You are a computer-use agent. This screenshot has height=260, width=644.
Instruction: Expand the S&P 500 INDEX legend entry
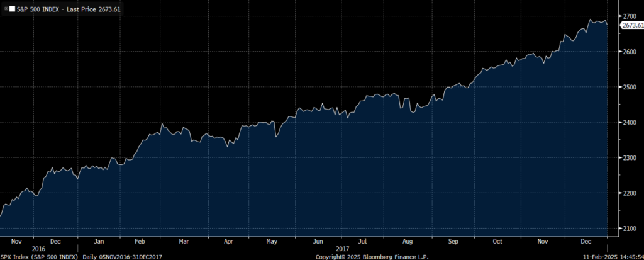[x=6, y=9]
